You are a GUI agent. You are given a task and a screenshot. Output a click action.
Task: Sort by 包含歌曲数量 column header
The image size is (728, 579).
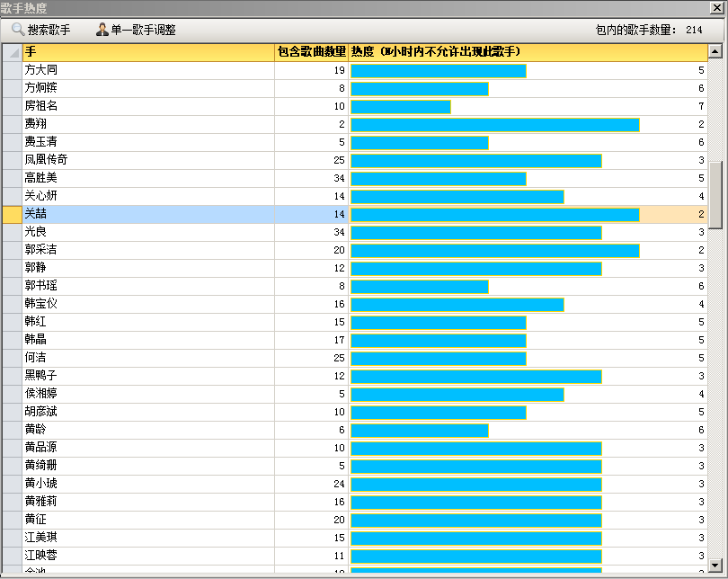pyautogui.click(x=311, y=52)
